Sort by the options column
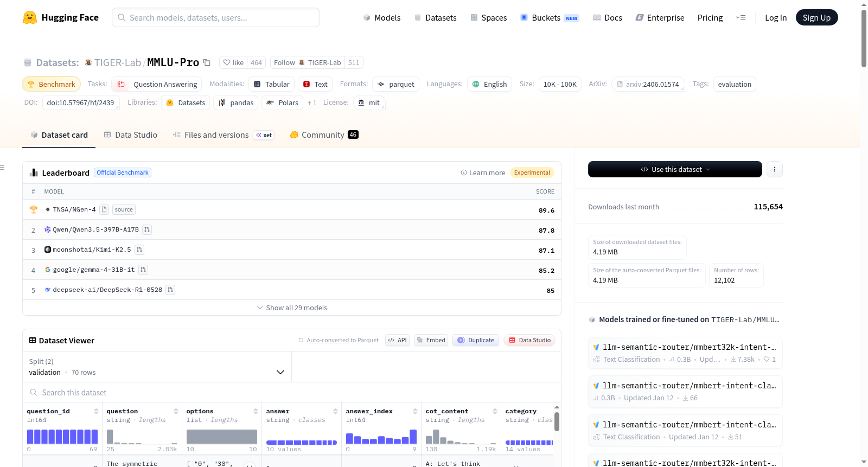Image resolution: width=868 pixels, height=467 pixels. click(x=256, y=411)
